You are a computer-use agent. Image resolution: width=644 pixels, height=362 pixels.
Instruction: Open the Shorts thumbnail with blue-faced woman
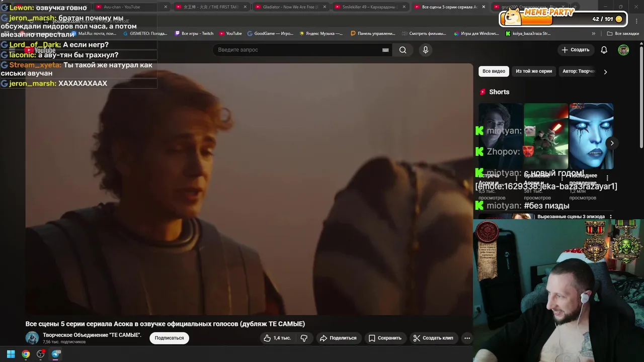[591, 136]
